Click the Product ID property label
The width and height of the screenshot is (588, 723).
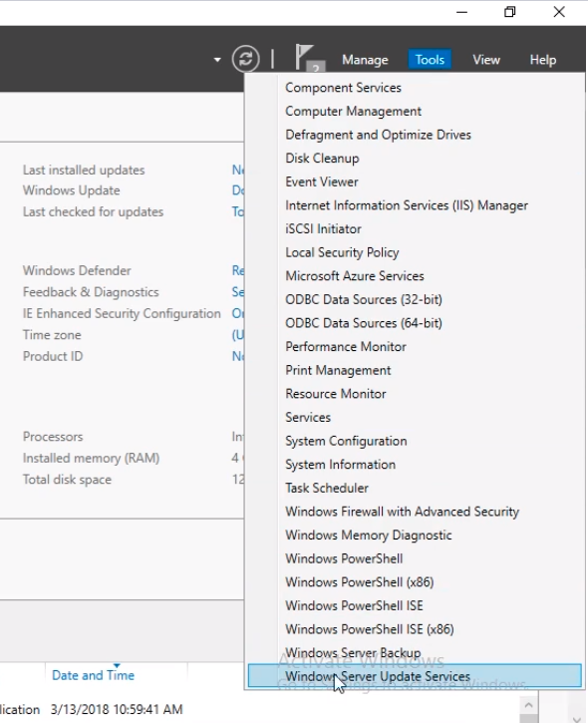(x=53, y=356)
